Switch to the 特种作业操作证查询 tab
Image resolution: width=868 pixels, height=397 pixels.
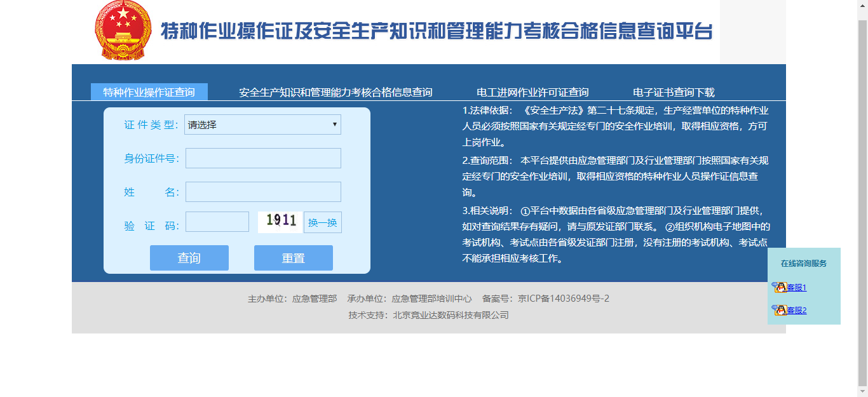[149, 92]
